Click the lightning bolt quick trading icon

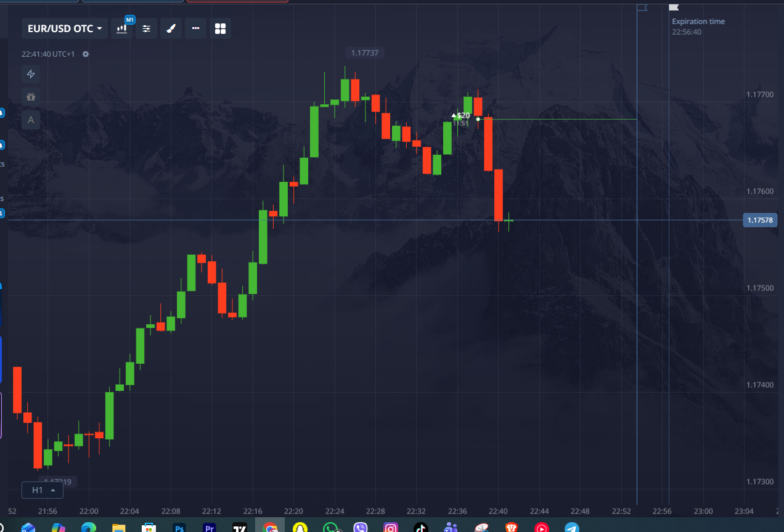click(x=31, y=75)
